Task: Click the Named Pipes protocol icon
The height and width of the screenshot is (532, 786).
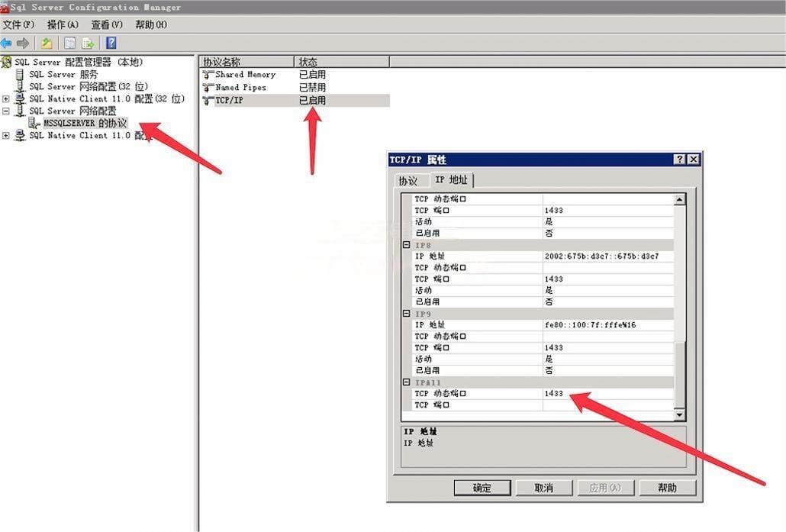Action: (x=208, y=88)
